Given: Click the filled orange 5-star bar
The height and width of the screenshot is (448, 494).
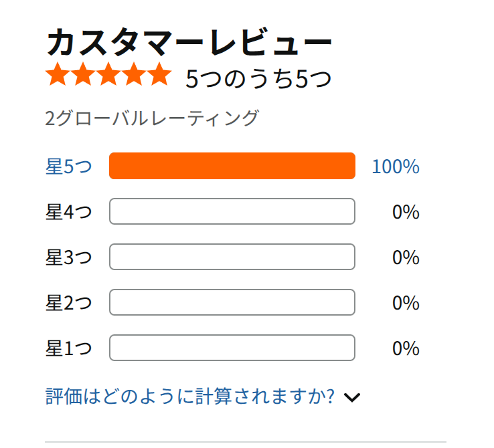Looking at the screenshot, I should coord(232,166).
